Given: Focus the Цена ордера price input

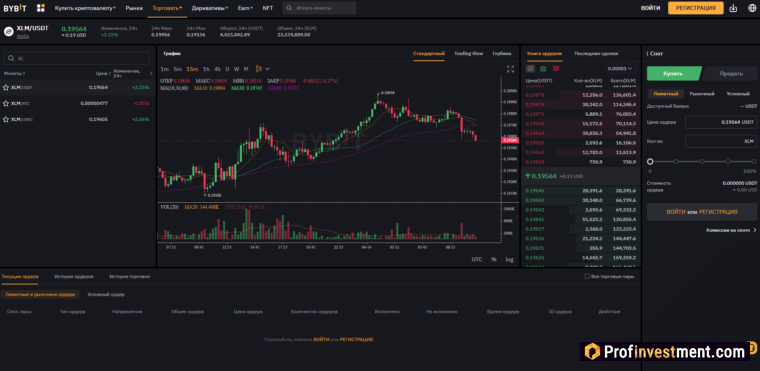Looking at the screenshot, I should coord(721,122).
